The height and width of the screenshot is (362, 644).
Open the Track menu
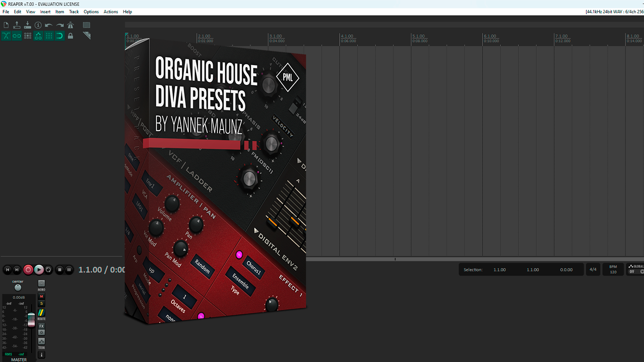74,12
